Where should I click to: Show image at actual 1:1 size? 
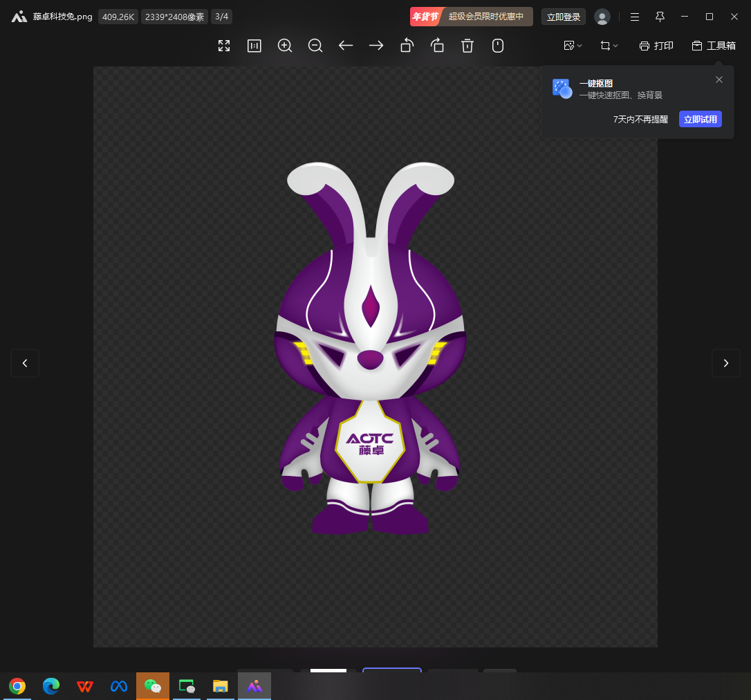(254, 46)
